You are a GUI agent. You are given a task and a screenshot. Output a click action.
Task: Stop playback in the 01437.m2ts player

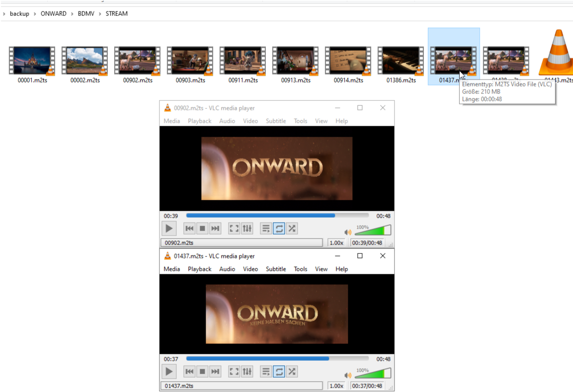(x=202, y=372)
